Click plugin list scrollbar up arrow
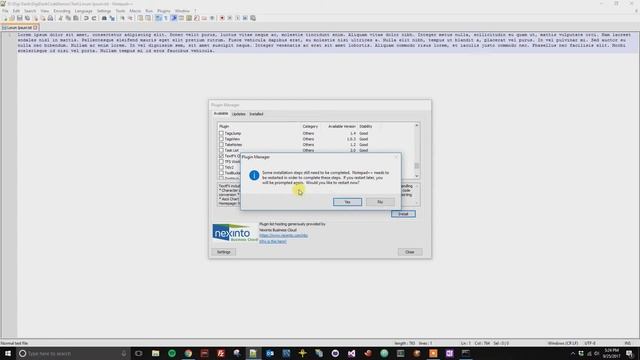The image size is (640, 360). 417,126
